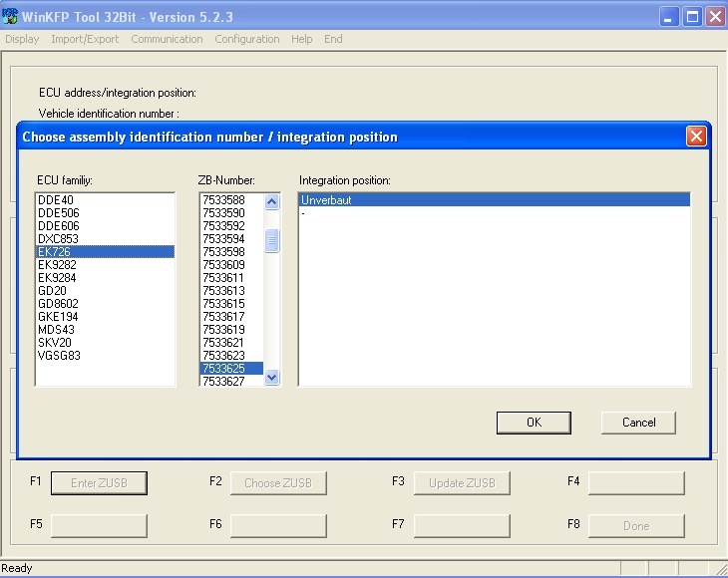Click the Update ZUSB button
The height and width of the screenshot is (578, 728).
[462, 483]
